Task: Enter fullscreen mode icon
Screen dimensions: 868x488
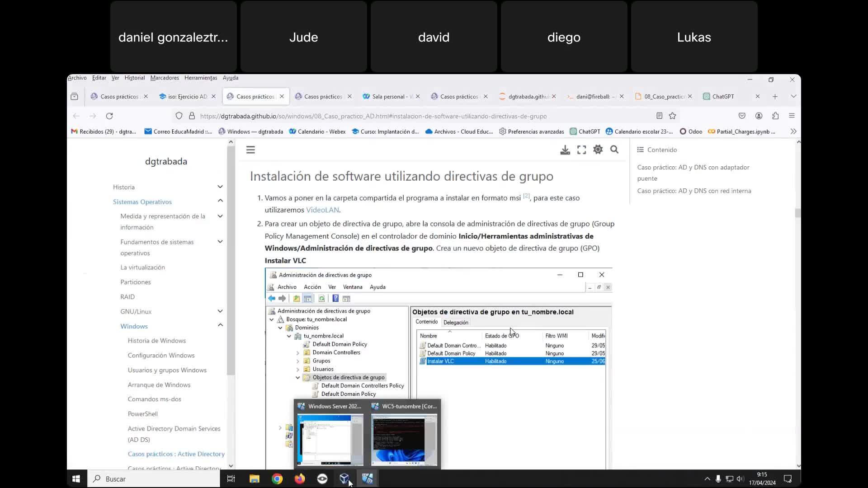Action: 581,150
